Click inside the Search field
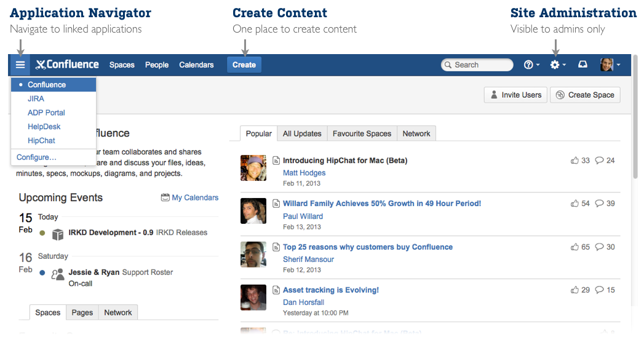Image resolution: width=644 pixels, height=348 pixels. point(477,65)
